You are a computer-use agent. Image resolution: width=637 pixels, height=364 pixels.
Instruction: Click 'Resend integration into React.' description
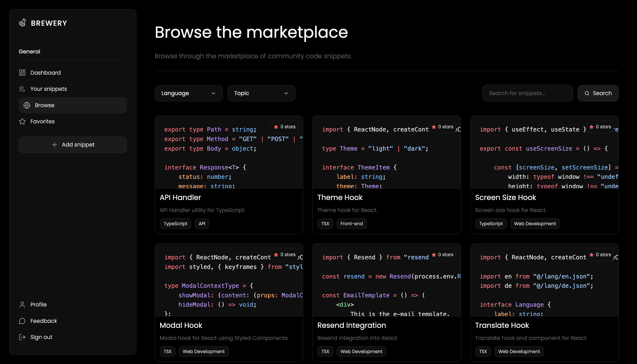[358, 338]
